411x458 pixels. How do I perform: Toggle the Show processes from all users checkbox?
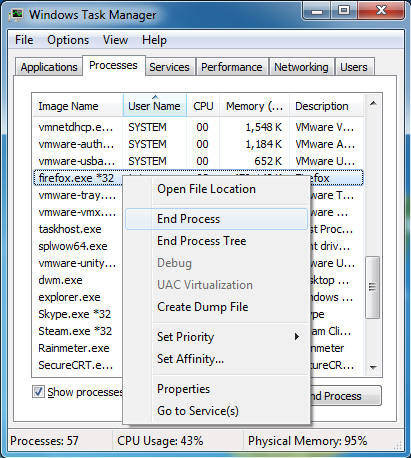tap(38, 392)
